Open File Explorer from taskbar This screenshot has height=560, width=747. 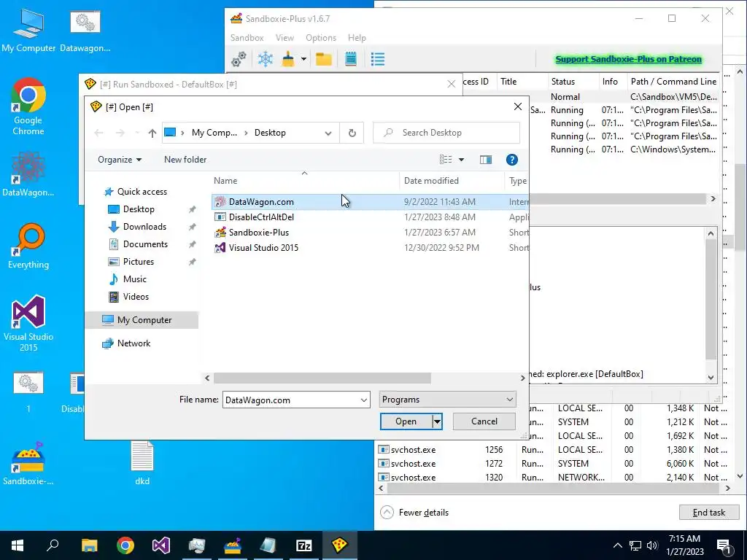tap(89, 545)
